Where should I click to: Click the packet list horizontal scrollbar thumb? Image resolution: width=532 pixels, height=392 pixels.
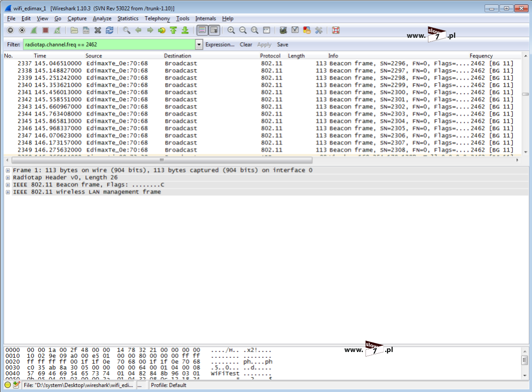(x=162, y=160)
